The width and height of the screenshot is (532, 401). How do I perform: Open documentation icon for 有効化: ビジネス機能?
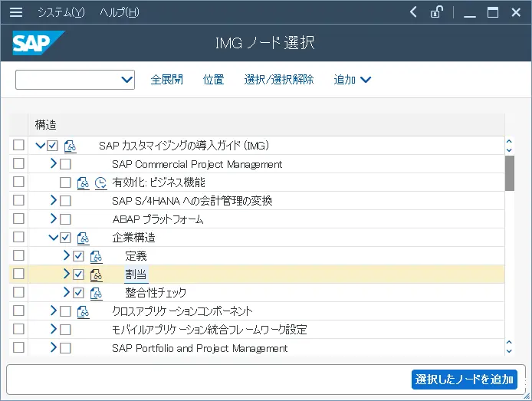click(83, 182)
